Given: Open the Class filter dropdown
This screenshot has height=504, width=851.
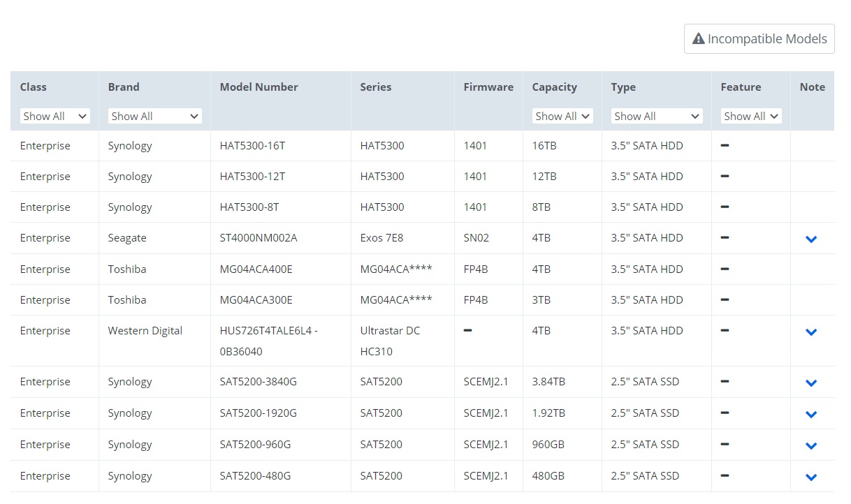Looking at the screenshot, I should click(54, 116).
